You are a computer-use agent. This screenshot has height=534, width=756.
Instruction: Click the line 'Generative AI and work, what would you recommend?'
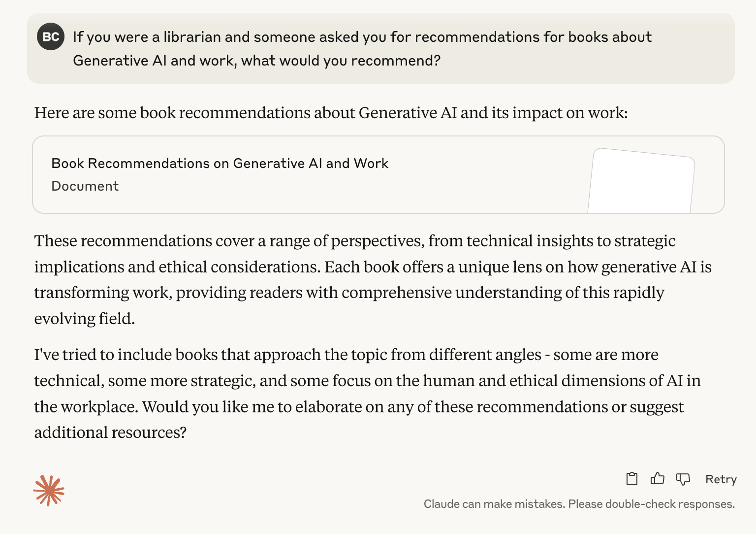[256, 61]
